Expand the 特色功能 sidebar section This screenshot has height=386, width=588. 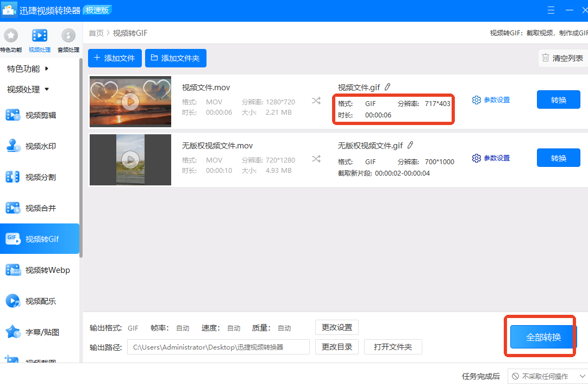28,69
